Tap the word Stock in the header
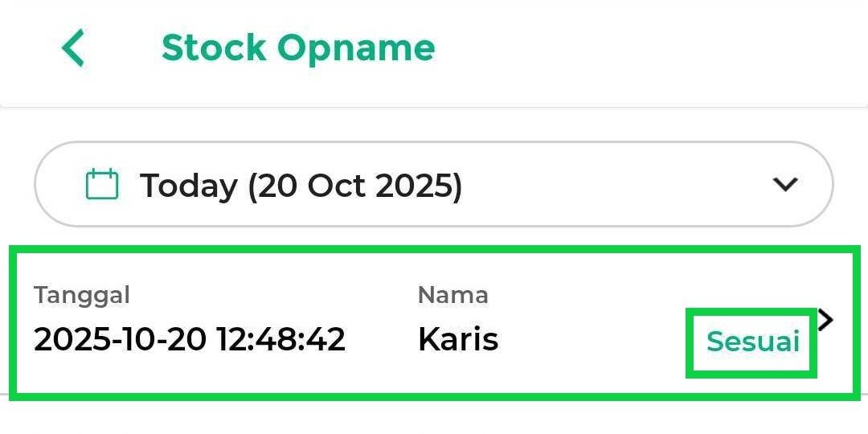This screenshot has width=868, height=434. point(214,48)
